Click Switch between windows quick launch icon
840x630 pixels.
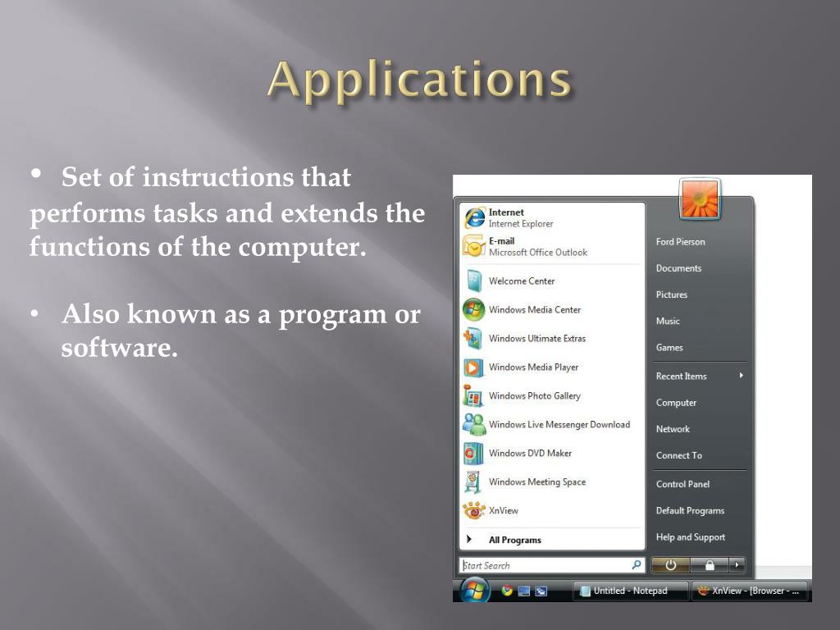pyautogui.click(x=541, y=591)
